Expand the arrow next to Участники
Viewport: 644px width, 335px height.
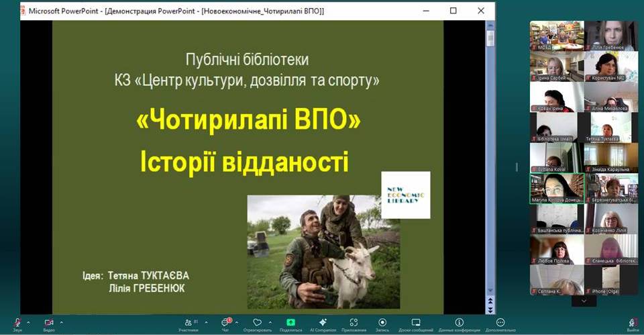click(x=206, y=322)
